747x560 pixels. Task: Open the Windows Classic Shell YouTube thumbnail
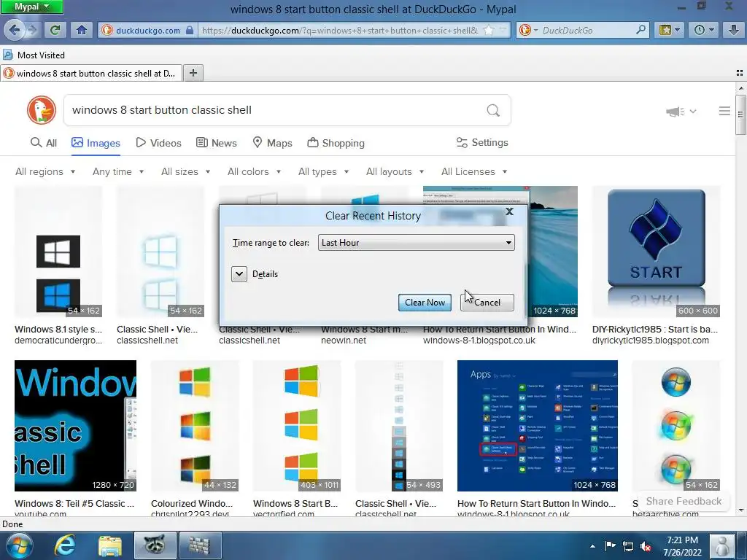(x=75, y=426)
